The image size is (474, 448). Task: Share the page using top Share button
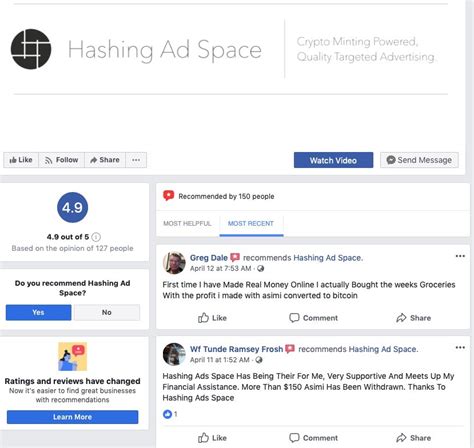(105, 160)
